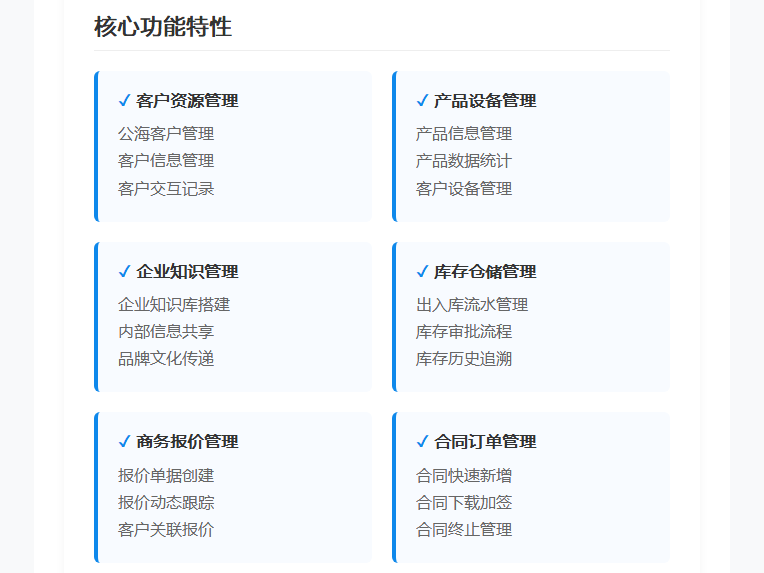Select the 客户关联报价 item
This screenshot has width=764, height=573.
click(166, 530)
